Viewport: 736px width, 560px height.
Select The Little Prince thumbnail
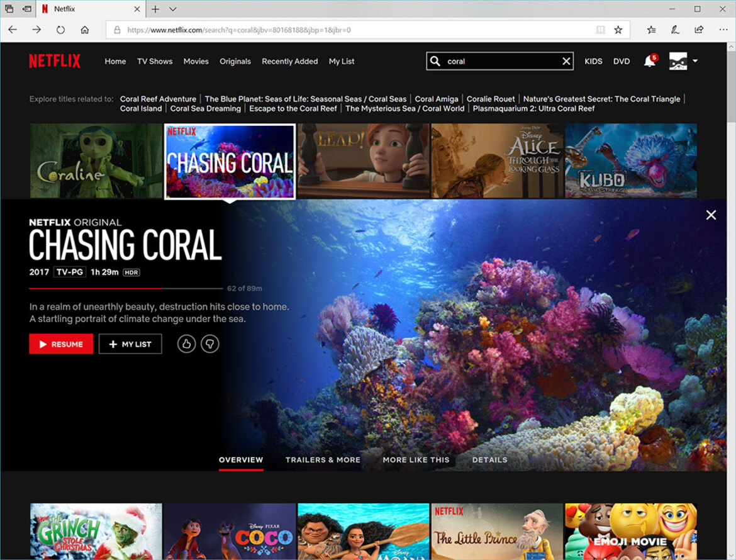[x=497, y=531]
